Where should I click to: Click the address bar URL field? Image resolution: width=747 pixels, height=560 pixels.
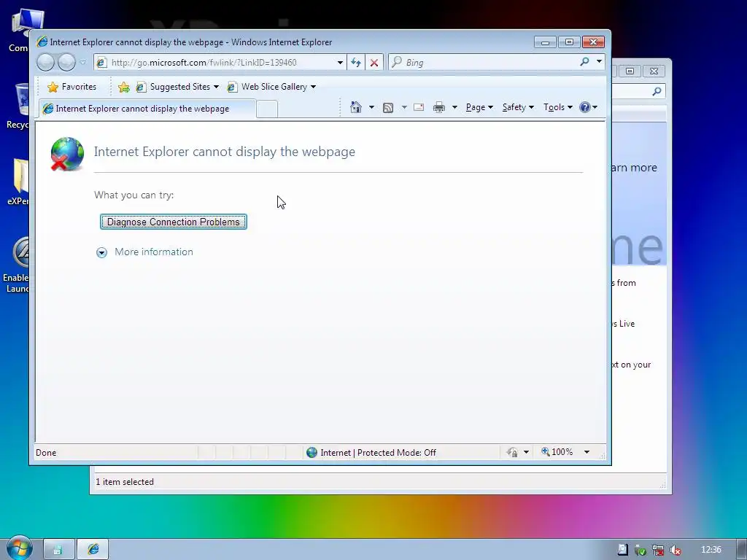tap(222, 63)
